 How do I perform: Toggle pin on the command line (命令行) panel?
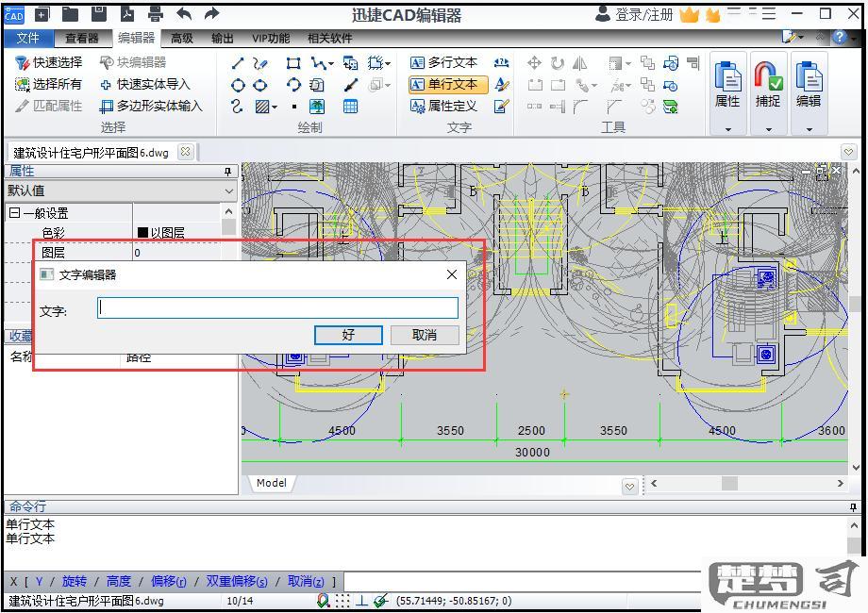tap(853, 507)
